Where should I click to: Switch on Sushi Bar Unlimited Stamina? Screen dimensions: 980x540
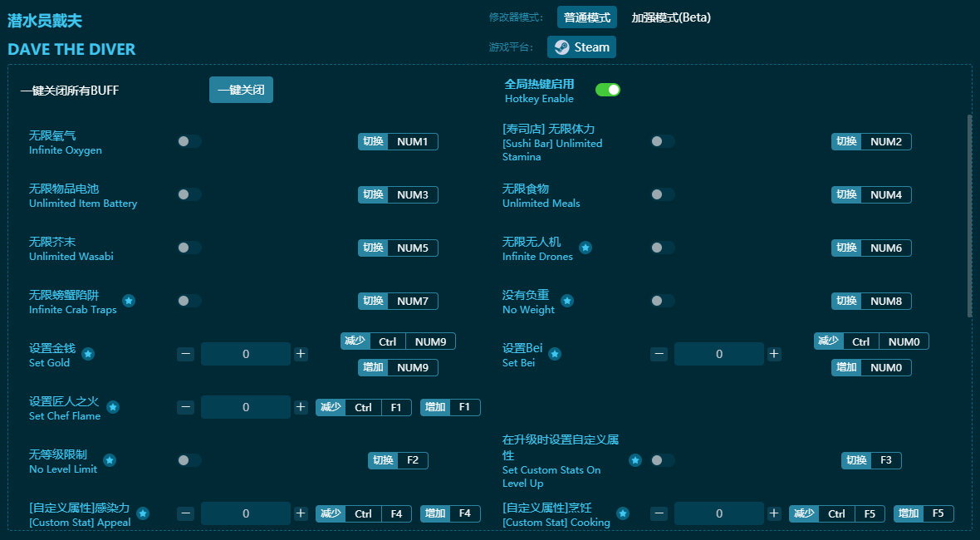coord(662,141)
